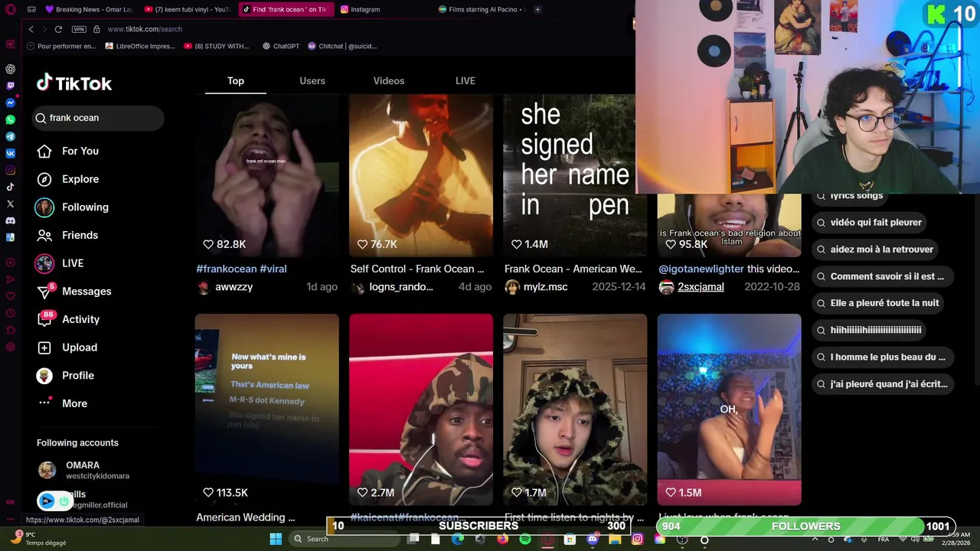Image resolution: width=980 pixels, height=551 pixels.
Task: Search suggestion 'Elle a pleuré toute la nuit'
Action: (x=877, y=303)
